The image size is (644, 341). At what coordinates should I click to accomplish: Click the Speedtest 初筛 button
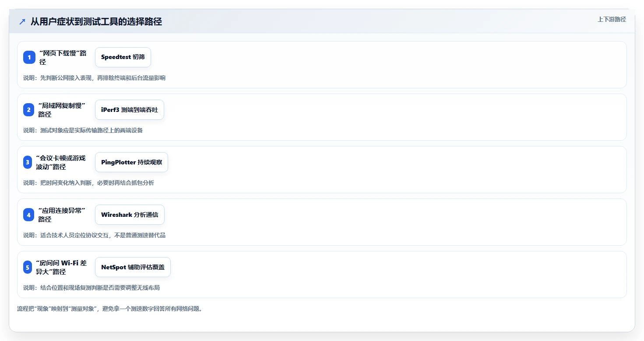(123, 57)
